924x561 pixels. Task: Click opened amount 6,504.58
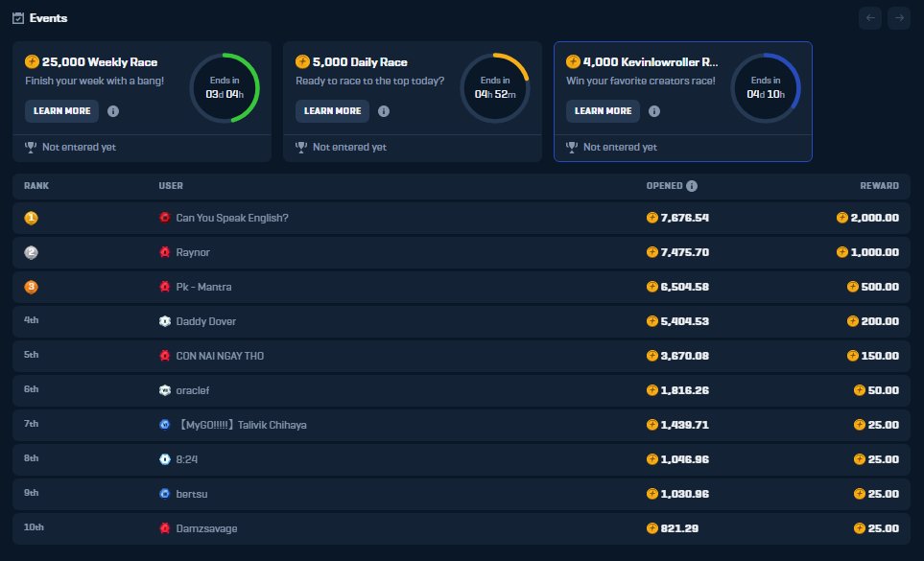tap(685, 287)
